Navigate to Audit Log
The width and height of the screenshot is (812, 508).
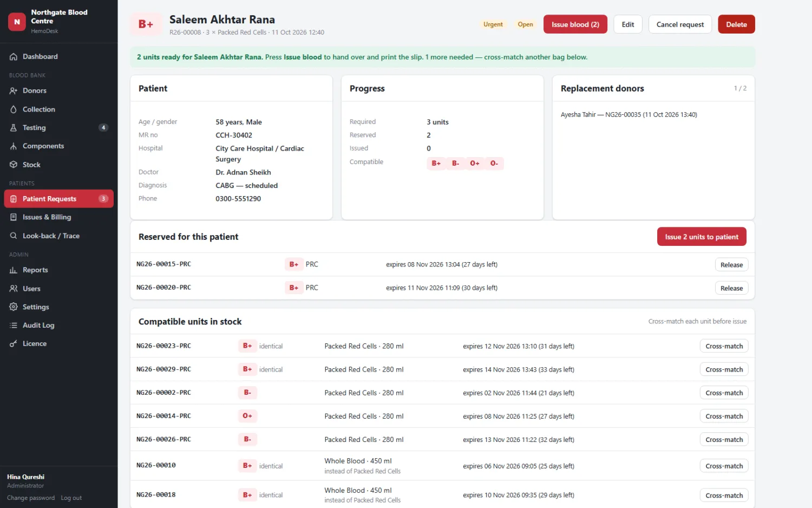pos(58,325)
